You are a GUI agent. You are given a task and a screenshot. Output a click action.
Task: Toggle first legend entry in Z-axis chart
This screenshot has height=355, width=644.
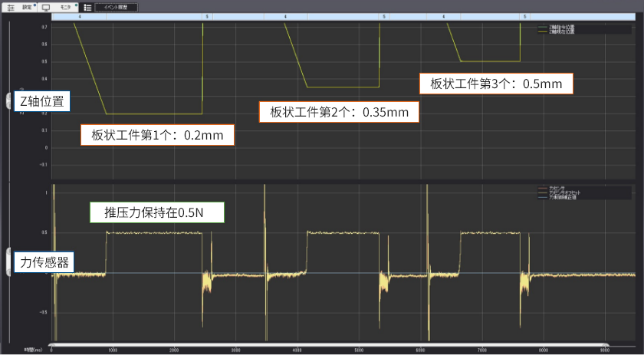click(557, 28)
